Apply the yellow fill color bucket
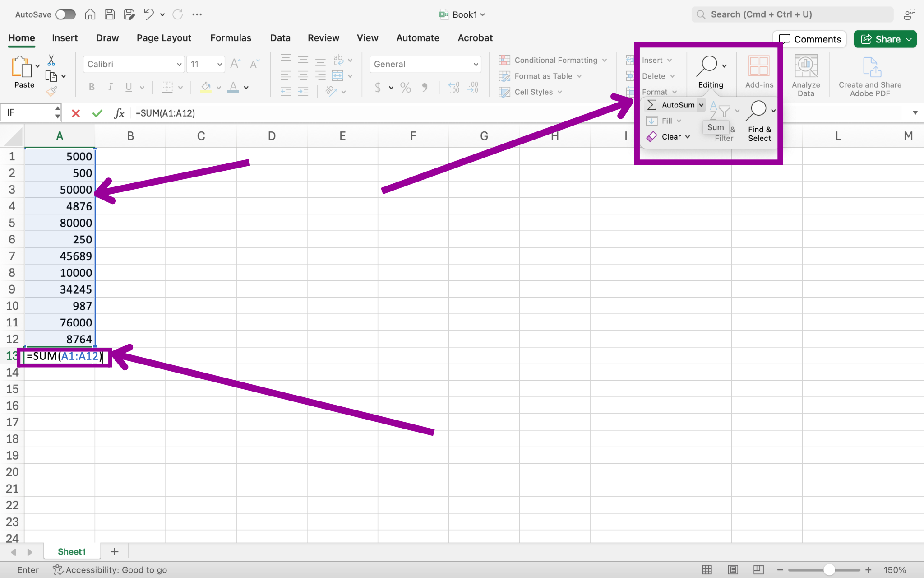924x578 pixels. point(206,87)
